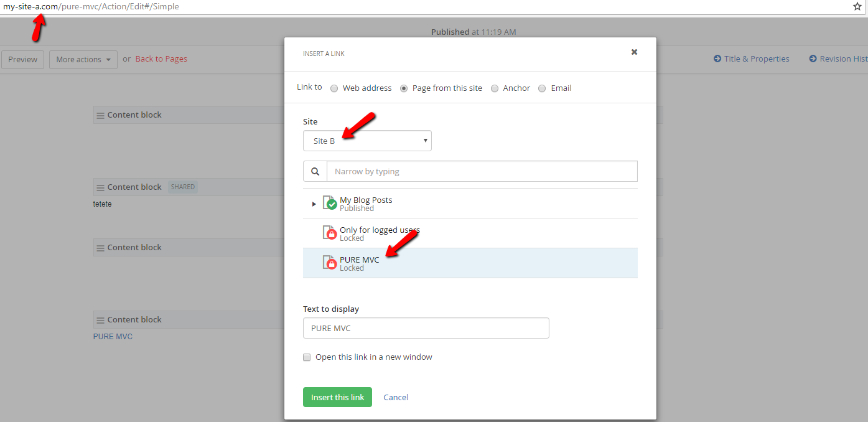Open the Revision History link

tap(843, 59)
